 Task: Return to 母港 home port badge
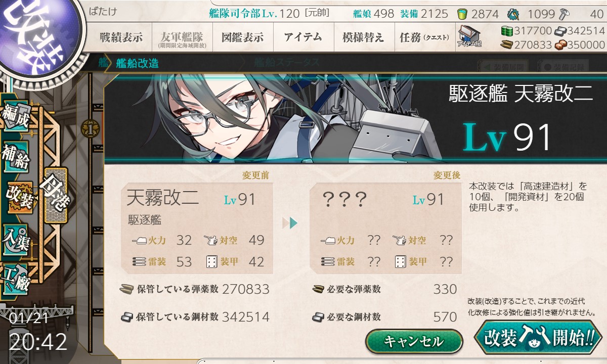click(56, 195)
